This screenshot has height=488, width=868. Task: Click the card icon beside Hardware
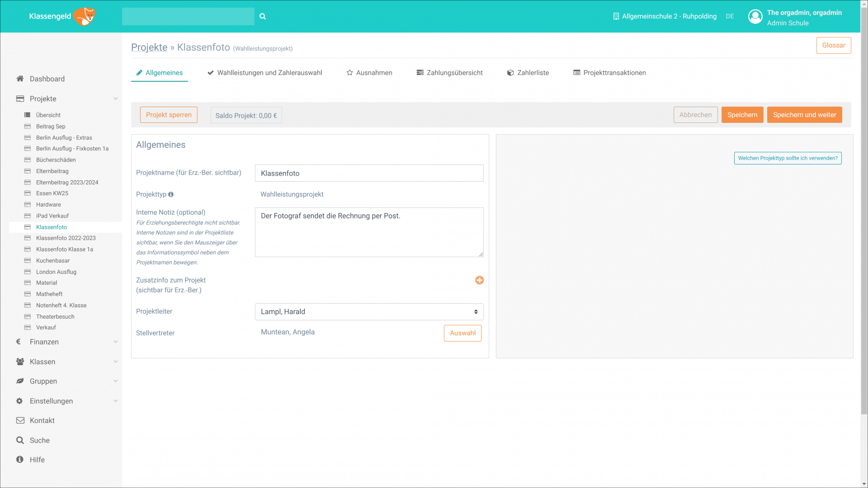point(27,204)
